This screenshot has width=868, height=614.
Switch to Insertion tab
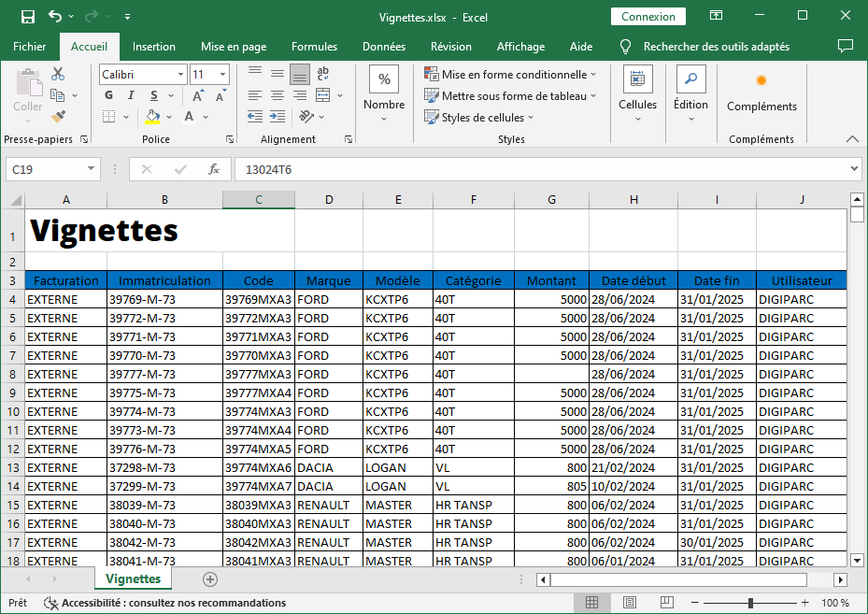click(x=154, y=47)
